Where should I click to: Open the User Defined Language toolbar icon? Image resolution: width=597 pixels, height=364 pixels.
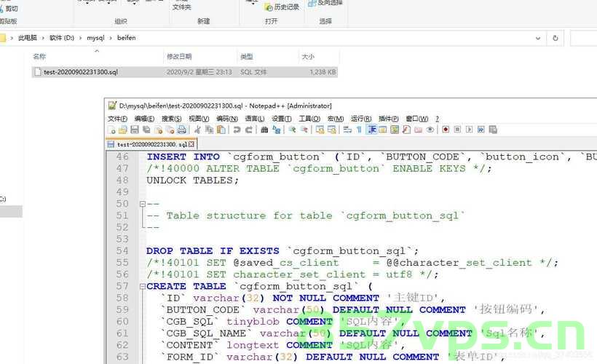click(383, 130)
